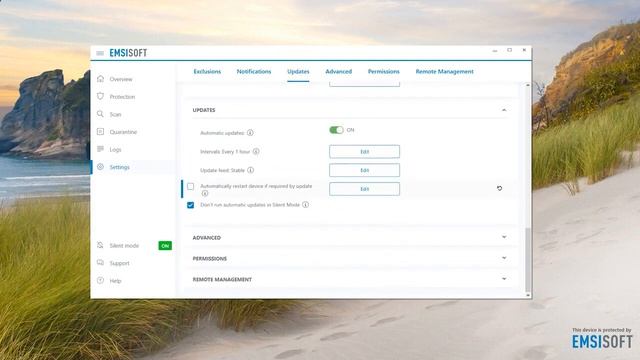Viewport: 640px width, 360px height.
Task: Expand the REMOTE MANAGEMENT section
Action: pyautogui.click(x=504, y=279)
